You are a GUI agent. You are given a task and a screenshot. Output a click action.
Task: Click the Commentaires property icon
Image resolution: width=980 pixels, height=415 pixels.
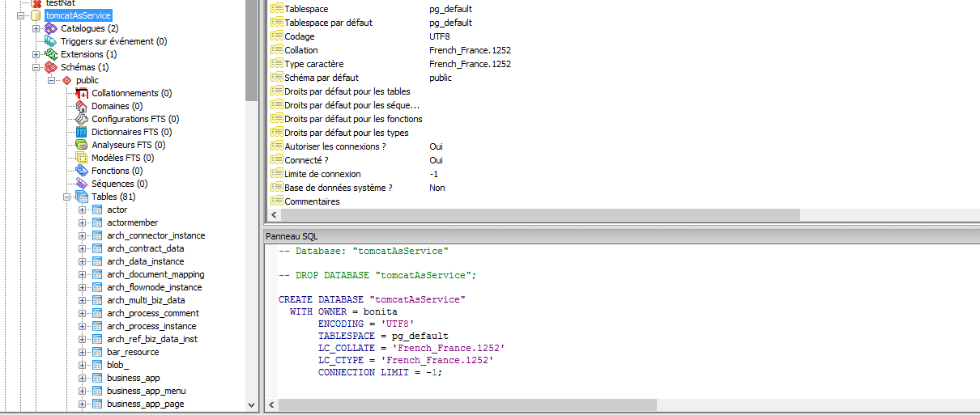(276, 201)
